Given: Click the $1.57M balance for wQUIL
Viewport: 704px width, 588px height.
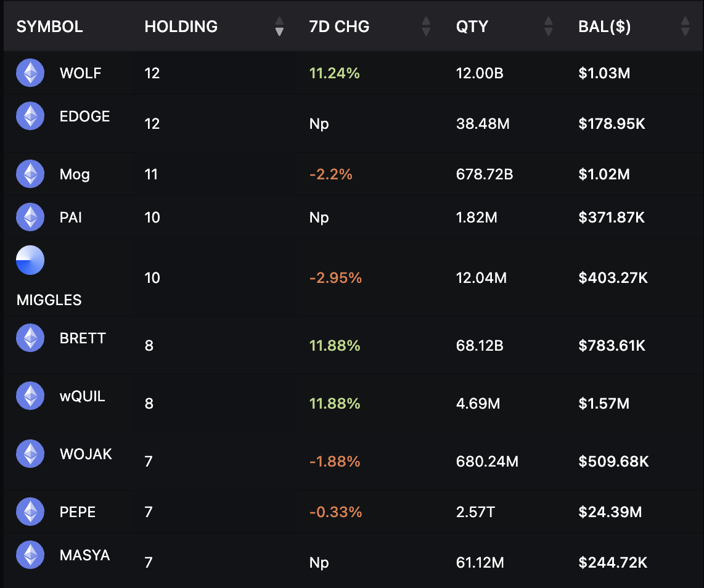Looking at the screenshot, I should point(604,403).
